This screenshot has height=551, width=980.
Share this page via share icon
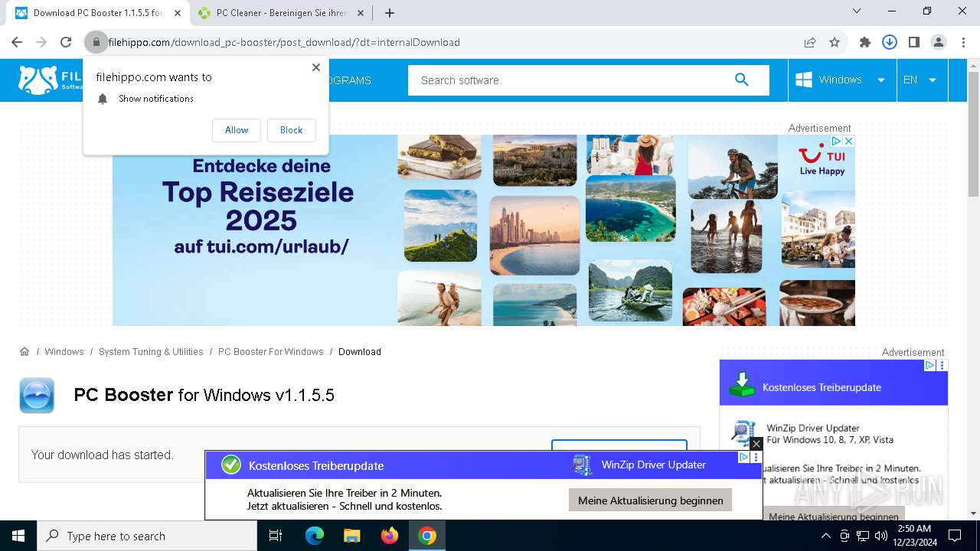coord(810,42)
